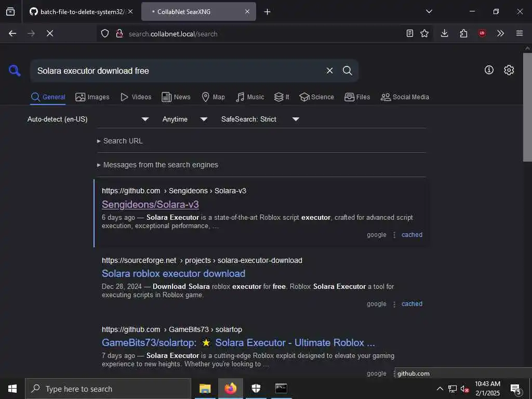Bookmark this page with the star icon
This screenshot has width=532, height=399.
pos(424,33)
